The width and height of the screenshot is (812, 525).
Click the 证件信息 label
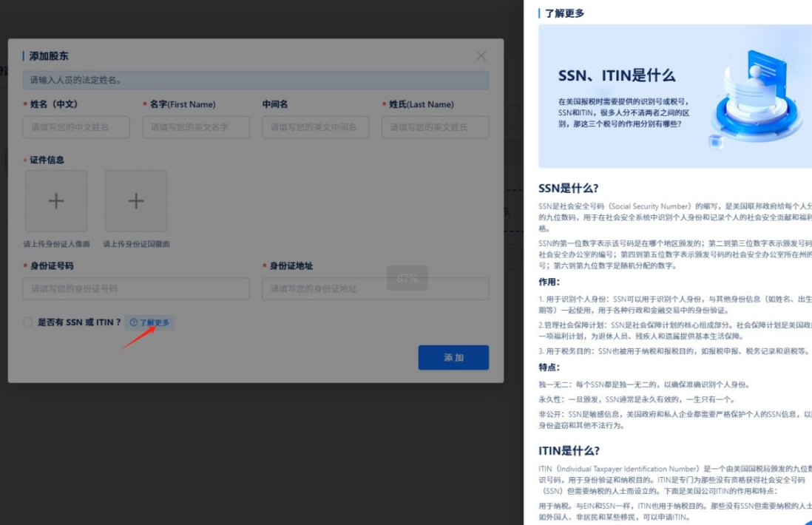(x=47, y=160)
